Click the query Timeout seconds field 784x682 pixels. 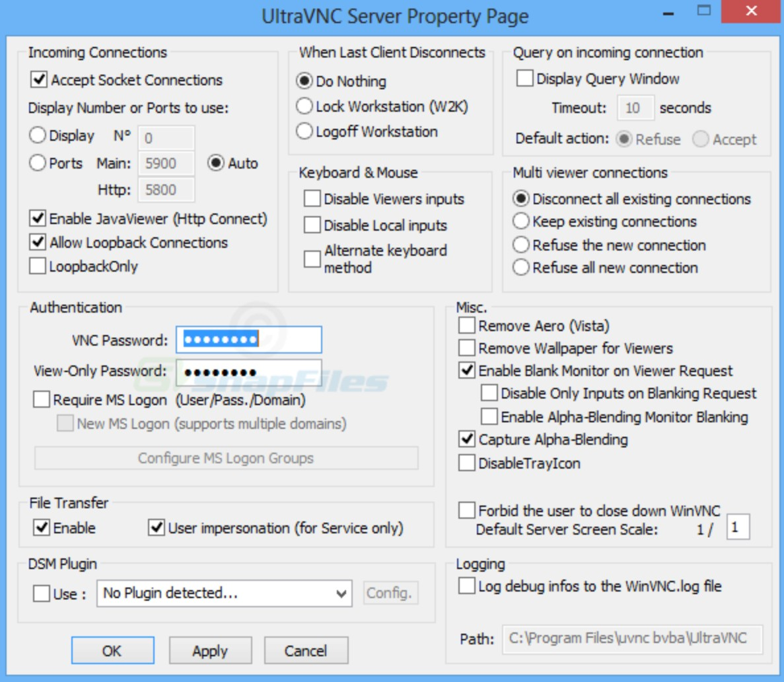pos(636,108)
